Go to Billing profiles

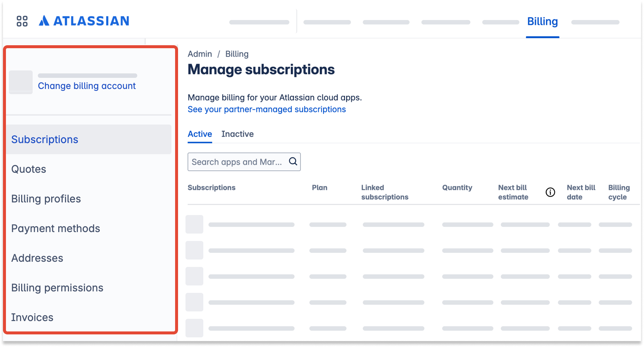click(x=46, y=199)
